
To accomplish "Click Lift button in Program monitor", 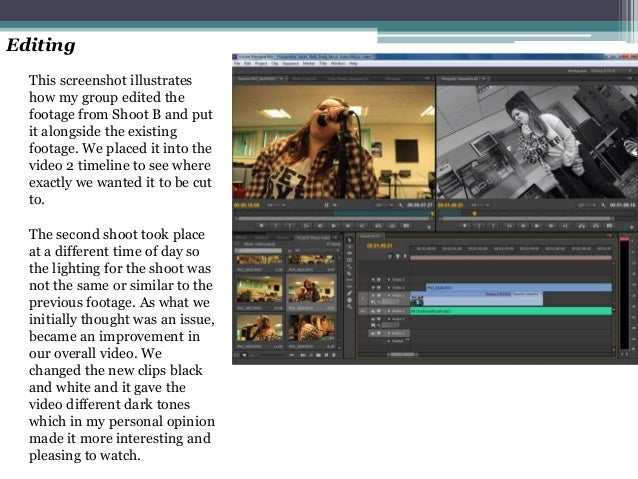I will (x=582, y=225).
